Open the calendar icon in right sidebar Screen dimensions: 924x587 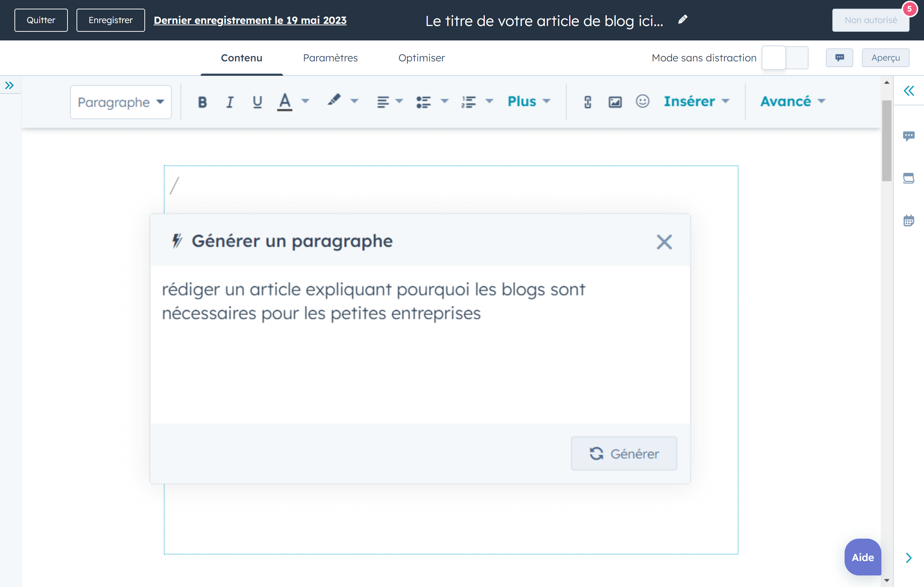pos(908,220)
